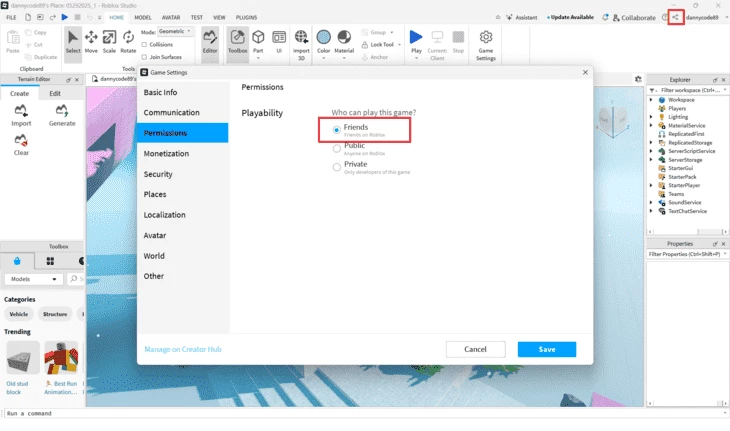
Task: Select the Vehicle category chip
Action: click(x=19, y=314)
